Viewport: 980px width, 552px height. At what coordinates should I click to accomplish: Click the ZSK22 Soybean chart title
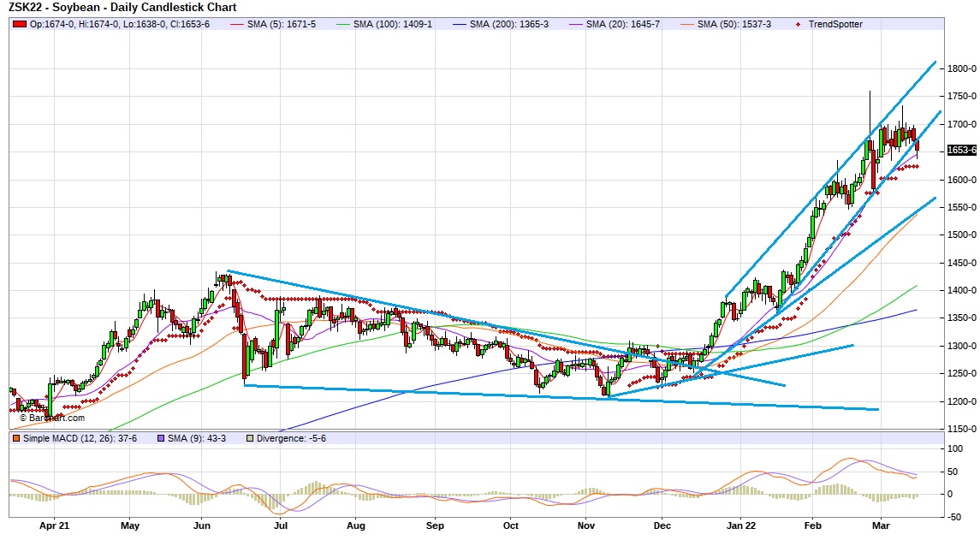[122, 7]
